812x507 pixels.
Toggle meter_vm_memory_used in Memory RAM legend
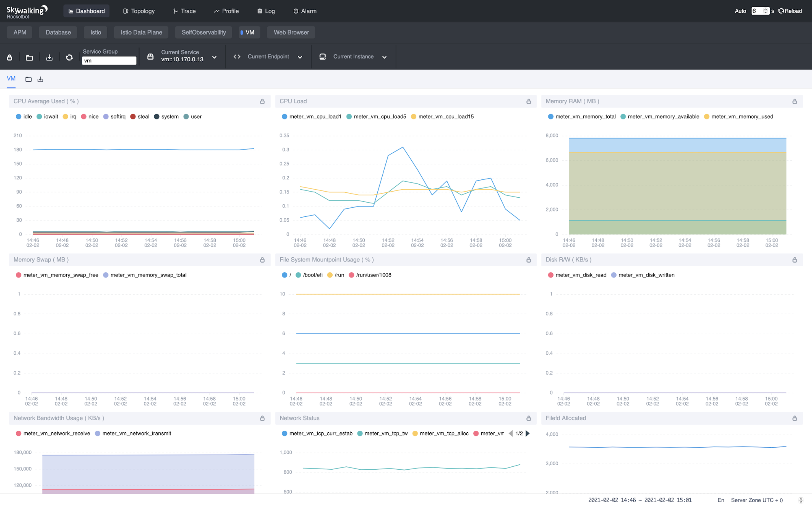[x=738, y=117]
